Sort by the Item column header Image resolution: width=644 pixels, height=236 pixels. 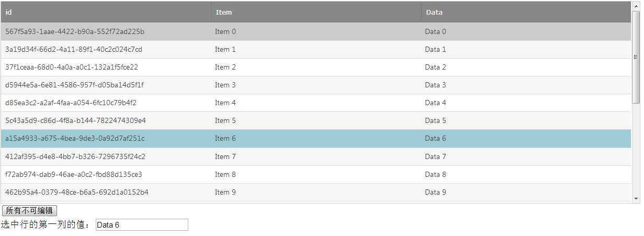click(x=316, y=12)
